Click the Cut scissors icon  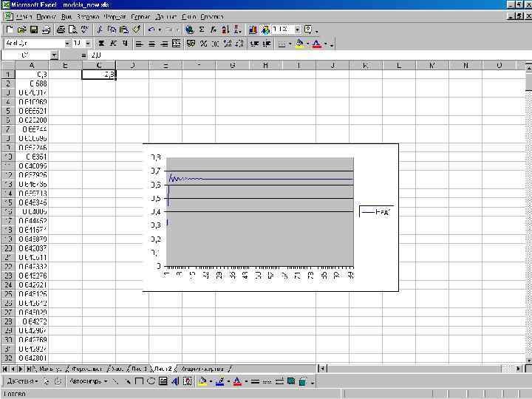coord(100,30)
